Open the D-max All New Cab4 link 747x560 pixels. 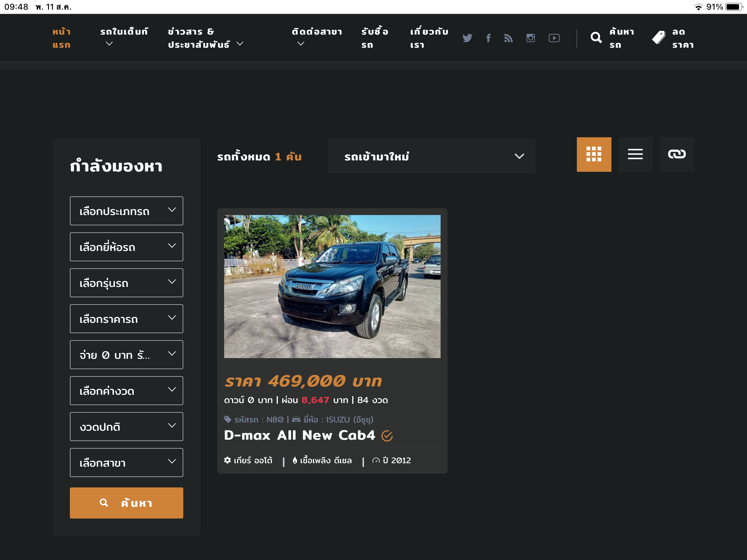point(299,435)
